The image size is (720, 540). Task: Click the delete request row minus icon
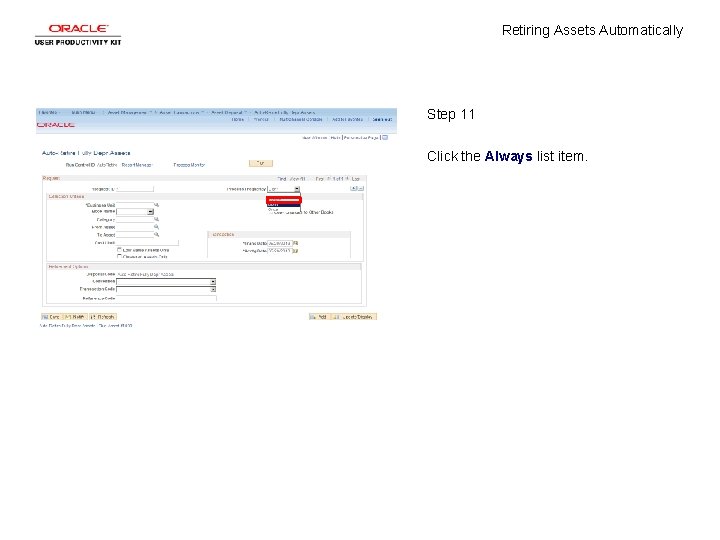coord(360,188)
